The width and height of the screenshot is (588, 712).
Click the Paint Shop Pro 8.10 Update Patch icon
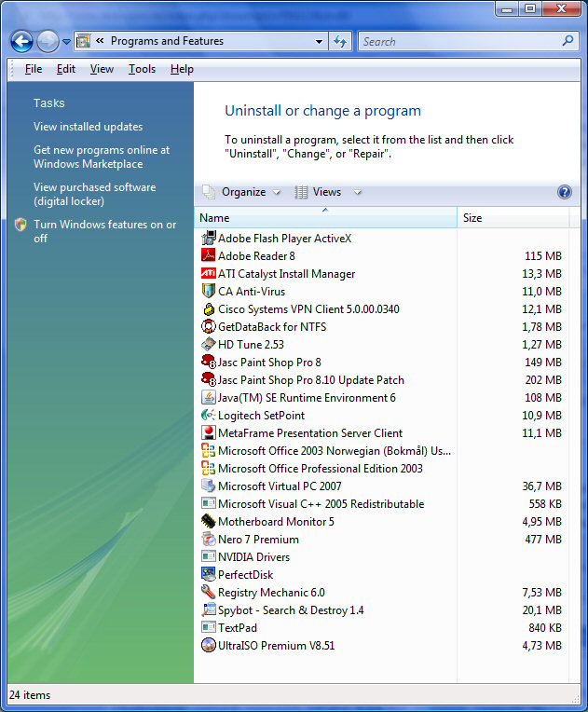tap(209, 379)
